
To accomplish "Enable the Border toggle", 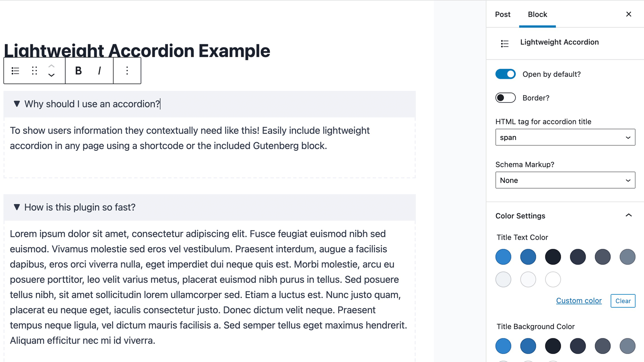I will point(505,98).
